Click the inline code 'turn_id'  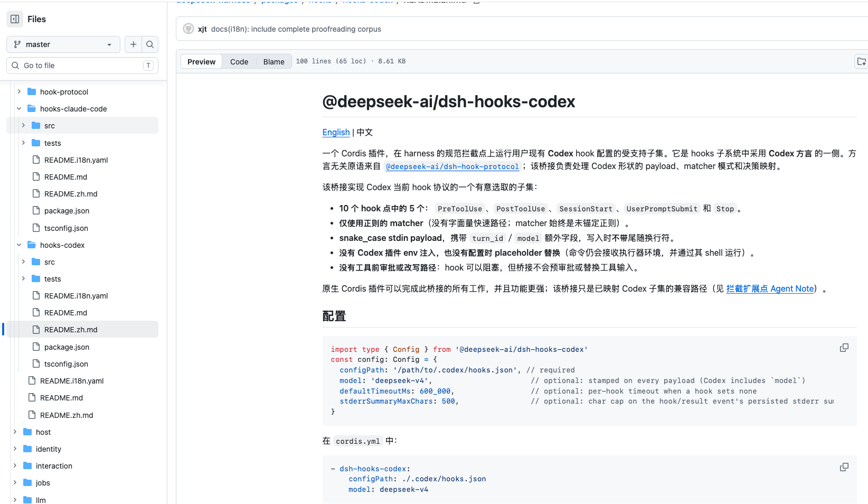[x=488, y=238]
